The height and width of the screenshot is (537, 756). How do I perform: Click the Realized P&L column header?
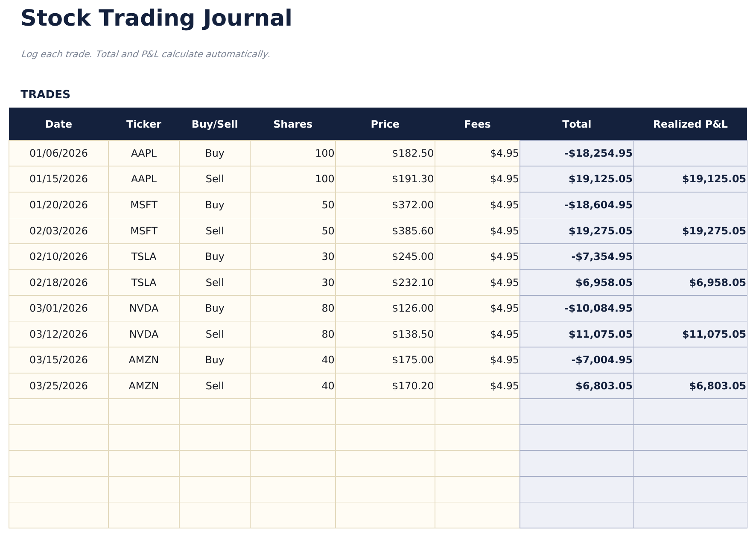point(690,124)
